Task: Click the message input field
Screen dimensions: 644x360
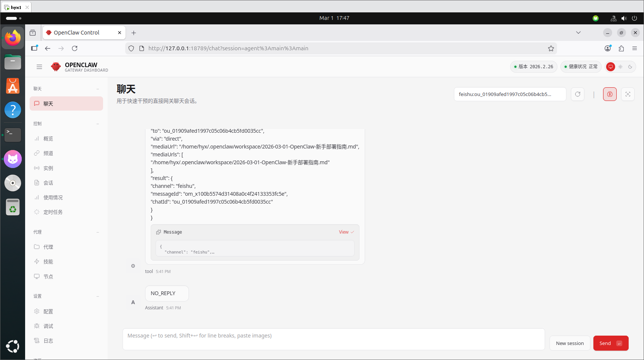Action: 334,339
